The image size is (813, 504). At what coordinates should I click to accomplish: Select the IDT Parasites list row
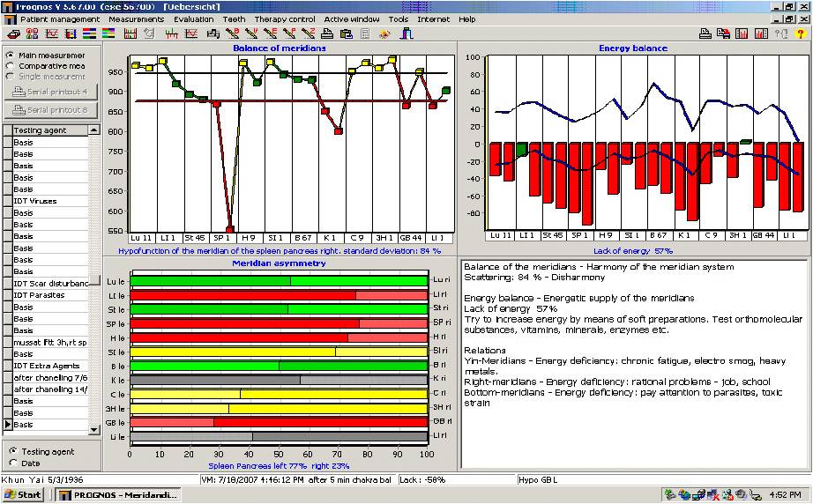50,295
